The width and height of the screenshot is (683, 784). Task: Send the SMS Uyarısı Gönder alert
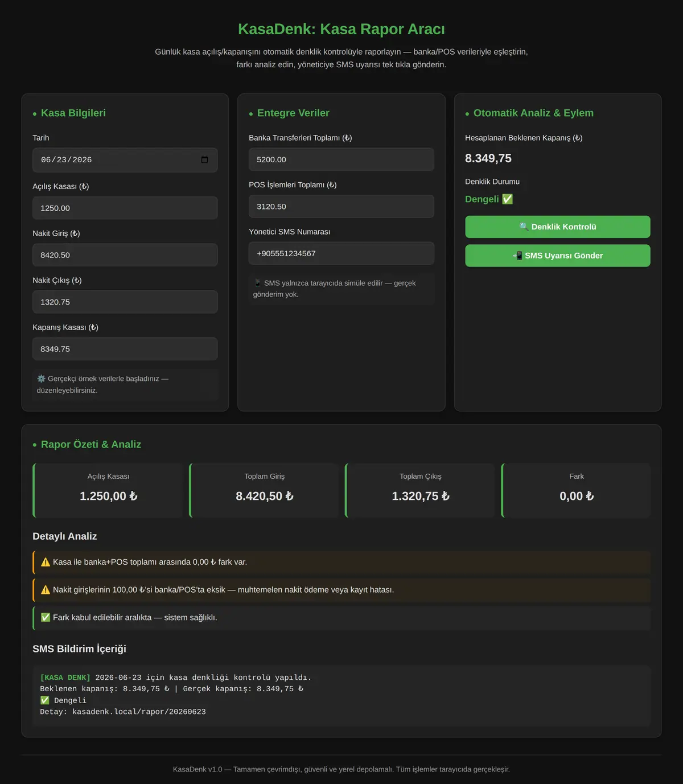tap(558, 256)
